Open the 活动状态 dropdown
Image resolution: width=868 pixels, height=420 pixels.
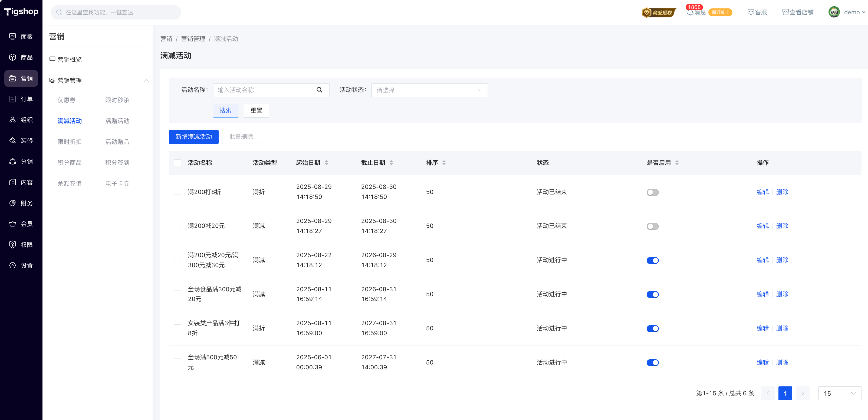pos(429,91)
